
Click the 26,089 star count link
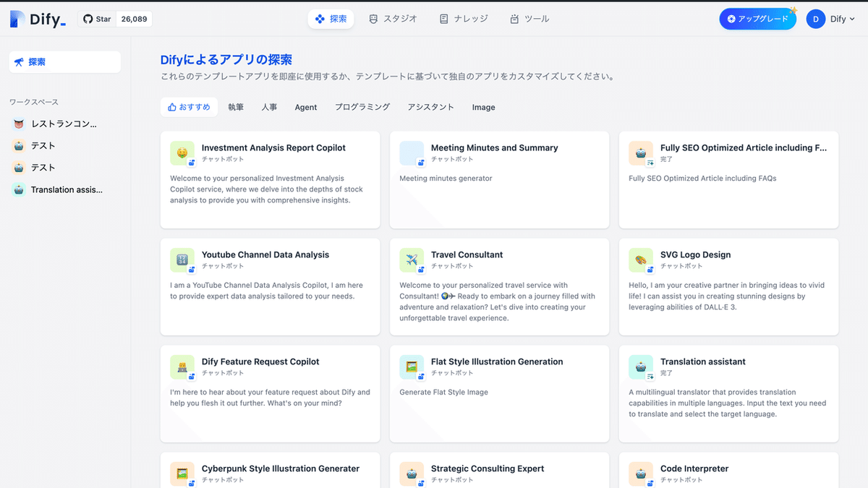pyautogui.click(x=133, y=19)
